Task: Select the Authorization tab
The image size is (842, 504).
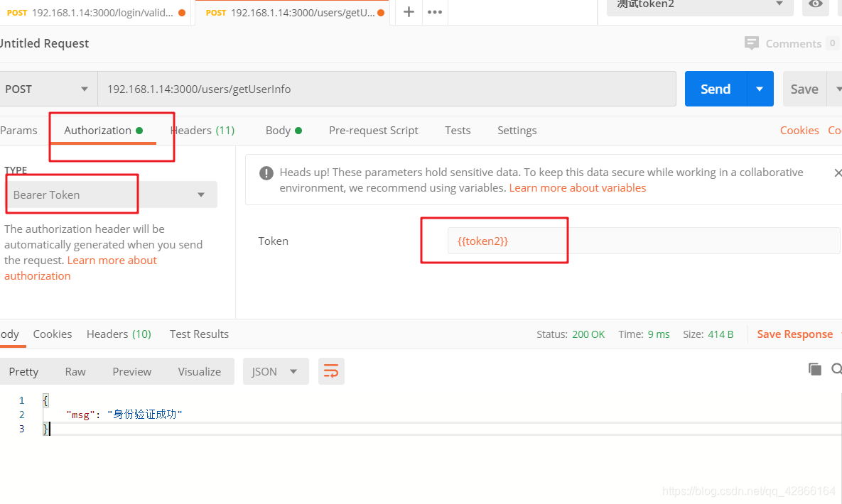Action: coord(103,131)
